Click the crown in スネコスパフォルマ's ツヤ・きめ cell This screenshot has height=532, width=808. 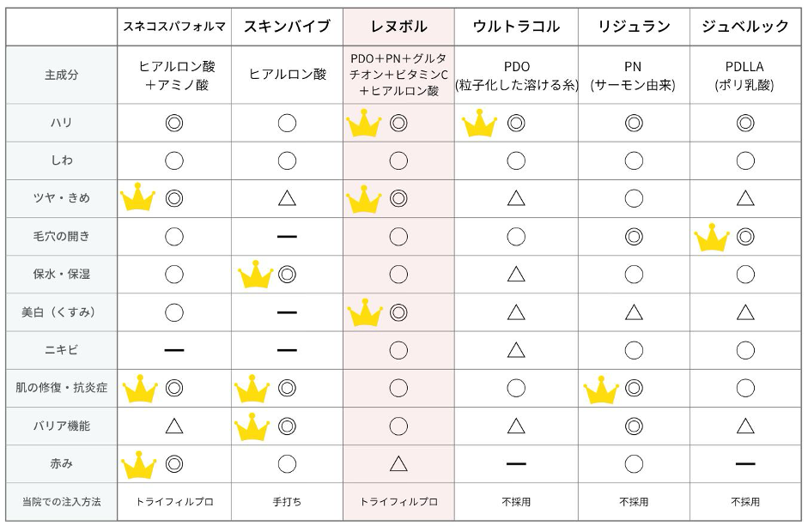(x=137, y=198)
